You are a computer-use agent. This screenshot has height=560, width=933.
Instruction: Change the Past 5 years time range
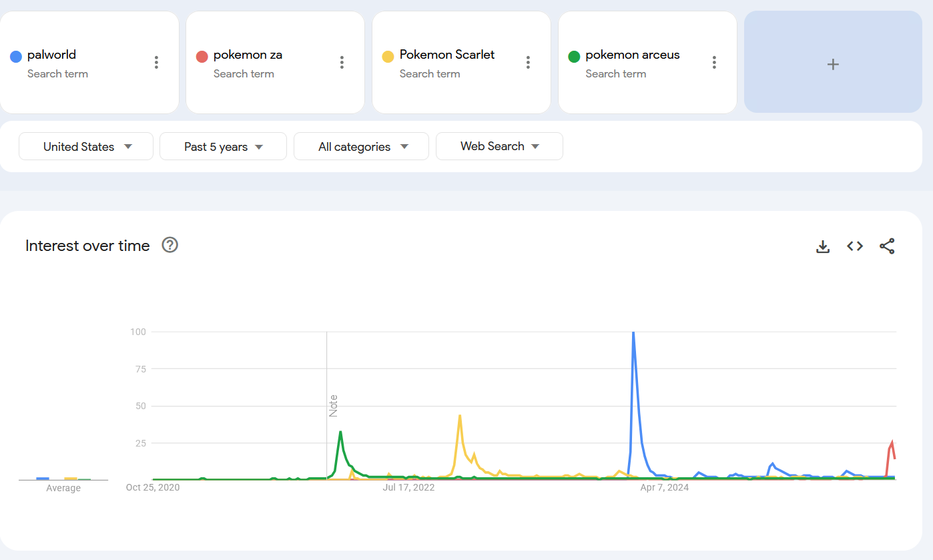click(223, 146)
